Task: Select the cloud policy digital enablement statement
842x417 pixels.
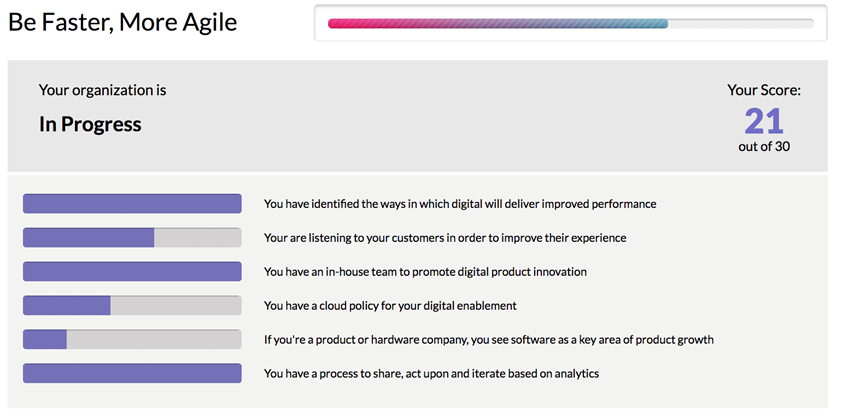Action: 390,305
